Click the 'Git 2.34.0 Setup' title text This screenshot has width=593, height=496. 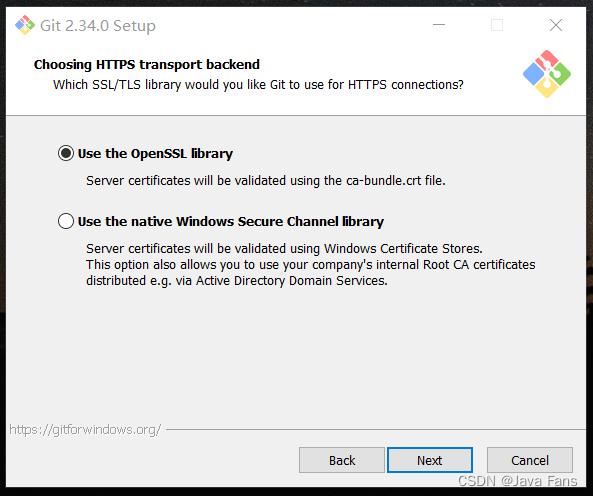coord(98,26)
